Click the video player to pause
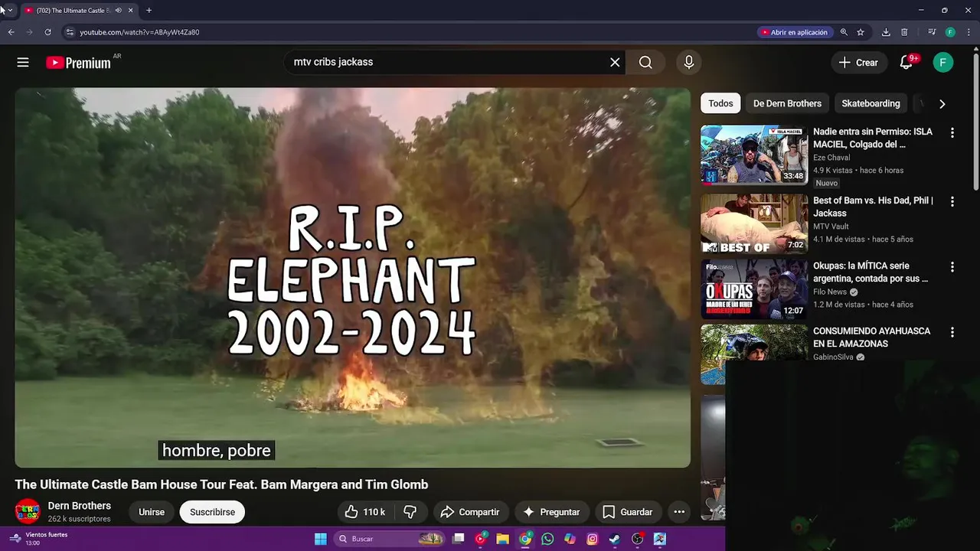This screenshot has height=551, width=980. click(x=352, y=277)
